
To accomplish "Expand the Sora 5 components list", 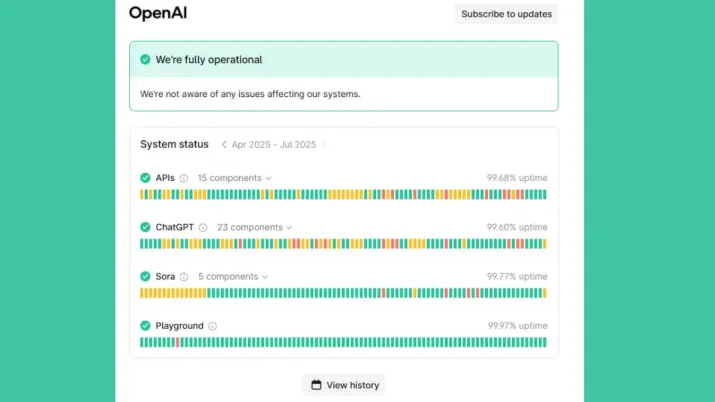I will [x=232, y=277].
